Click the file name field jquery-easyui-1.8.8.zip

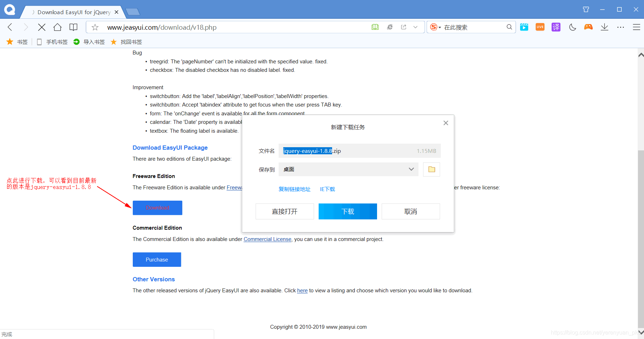[x=359, y=151]
